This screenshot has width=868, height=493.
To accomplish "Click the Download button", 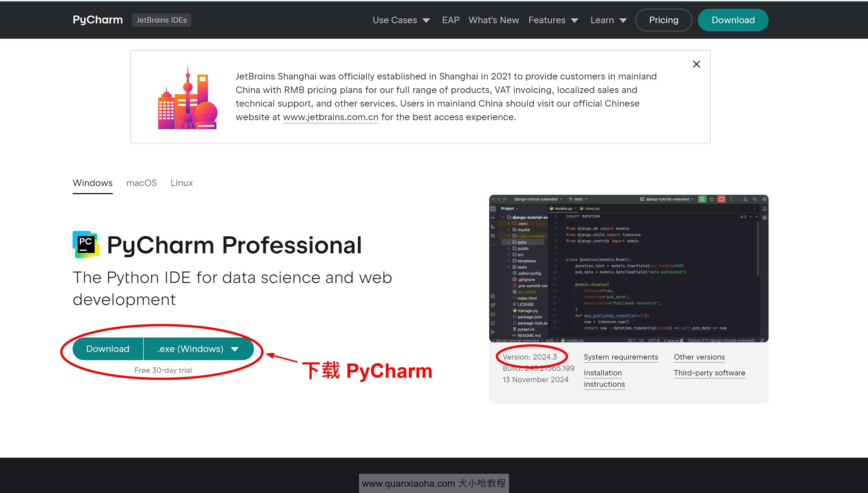I will coord(107,348).
